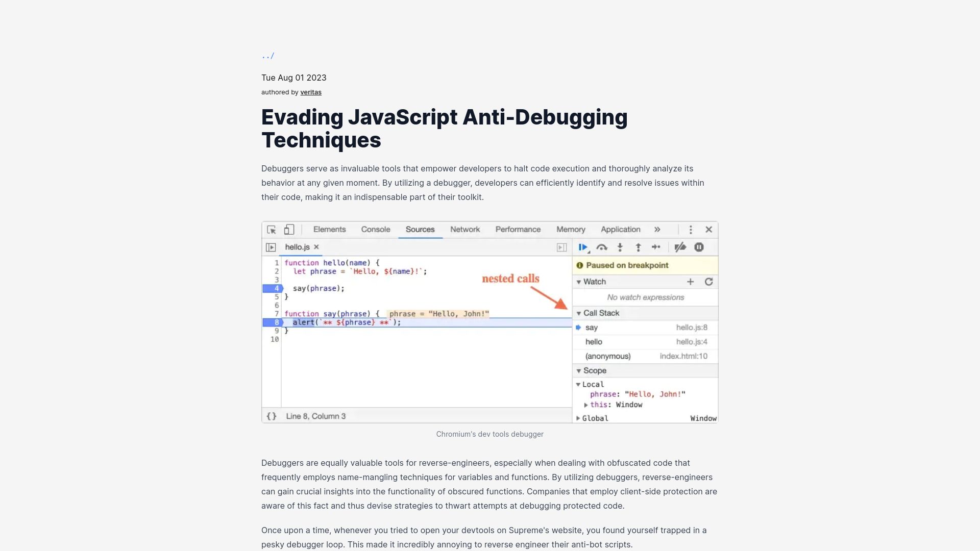Image resolution: width=980 pixels, height=551 pixels.
Task: Select the (anonymous) call stack frame
Action: pos(645,356)
